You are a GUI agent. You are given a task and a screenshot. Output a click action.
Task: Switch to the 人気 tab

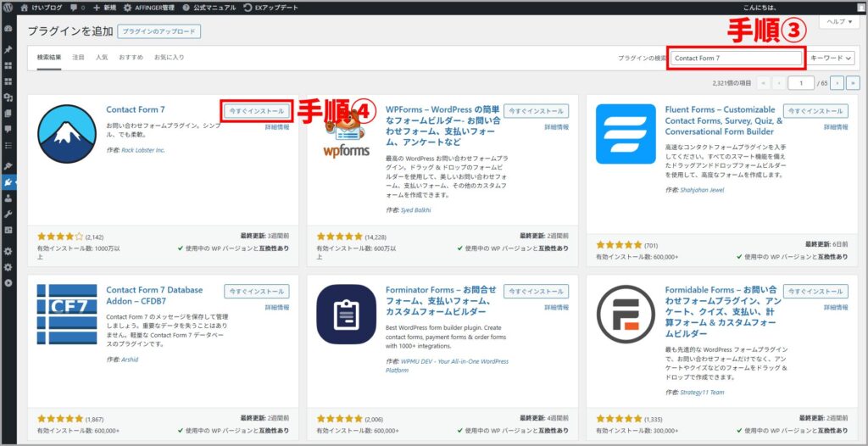[x=102, y=58]
